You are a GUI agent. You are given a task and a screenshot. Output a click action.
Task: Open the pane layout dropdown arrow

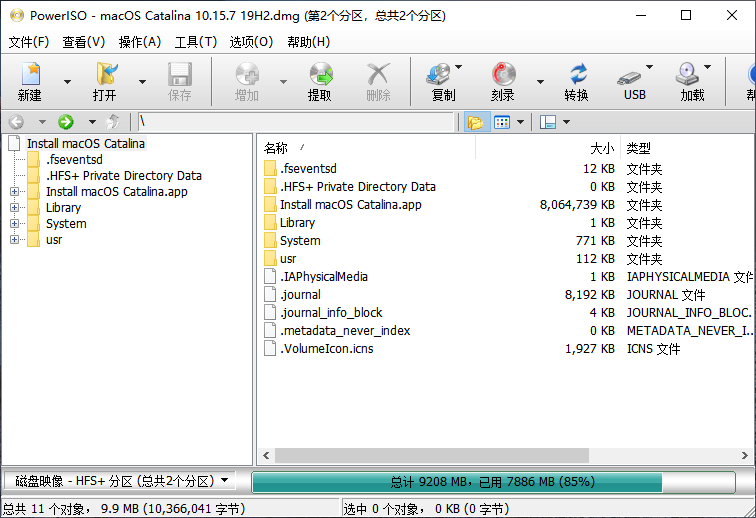tap(567, 122)
